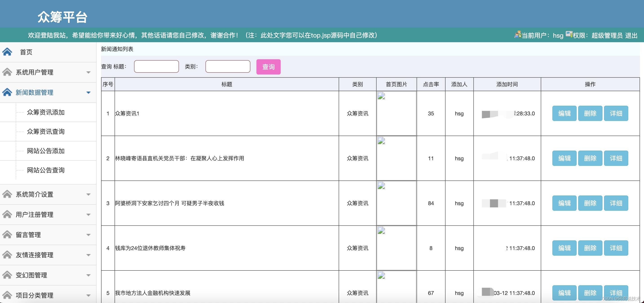Click the home icon beside 首页
Screen dimensions: 644x303
click(7, 52)
